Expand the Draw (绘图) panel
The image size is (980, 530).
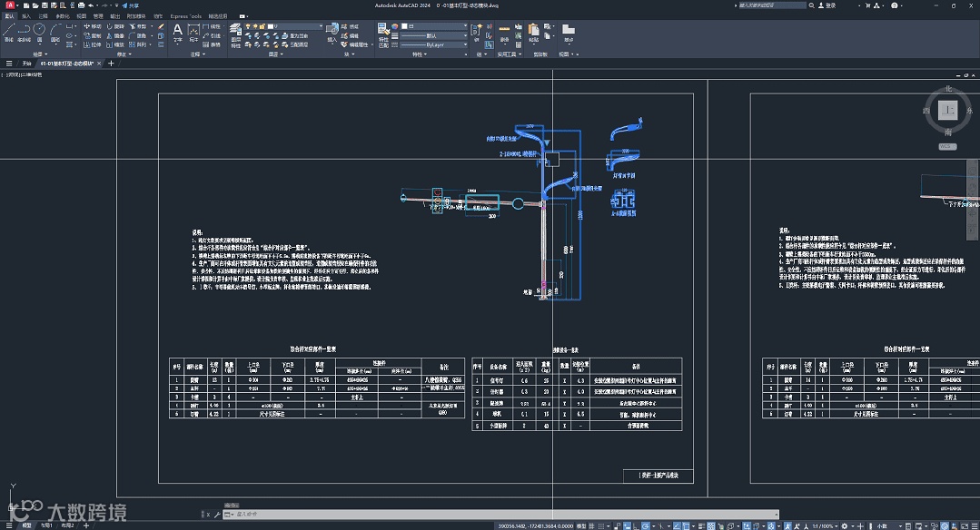[x=39, y=55]
